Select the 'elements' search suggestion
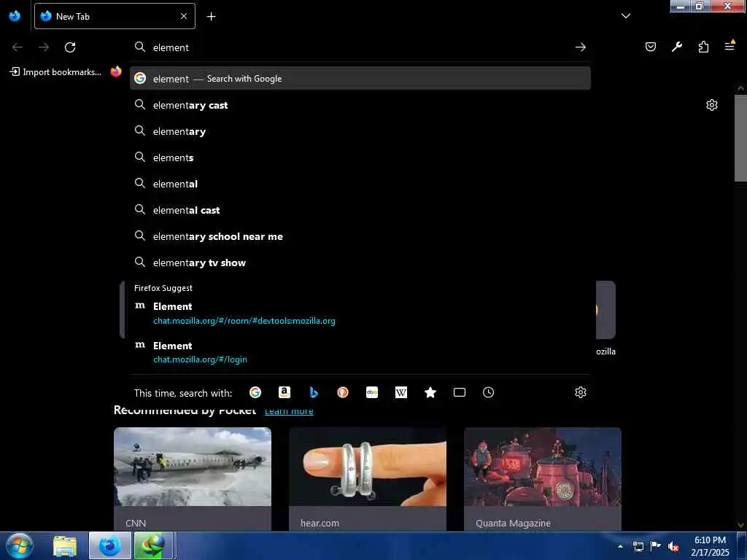 360,157
